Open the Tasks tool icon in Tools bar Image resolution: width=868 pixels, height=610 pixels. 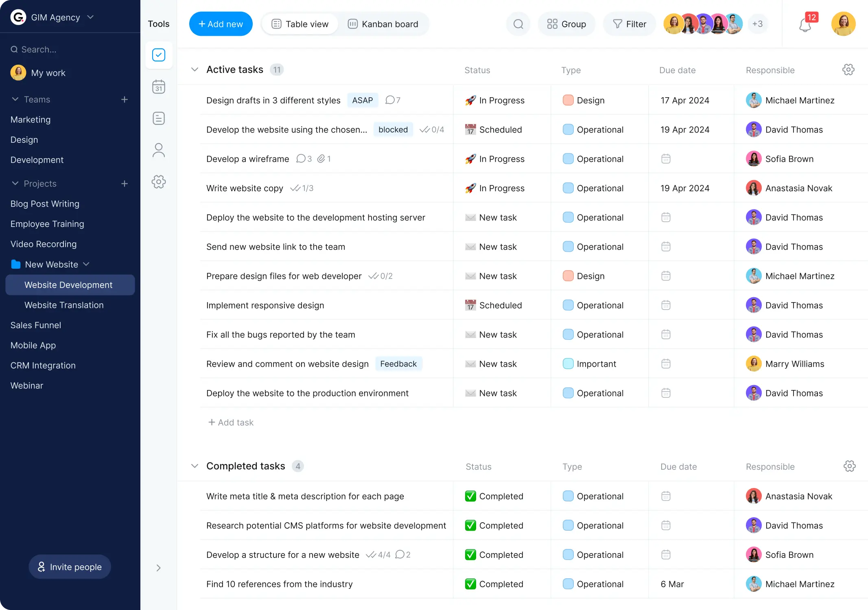click(159, 55)
